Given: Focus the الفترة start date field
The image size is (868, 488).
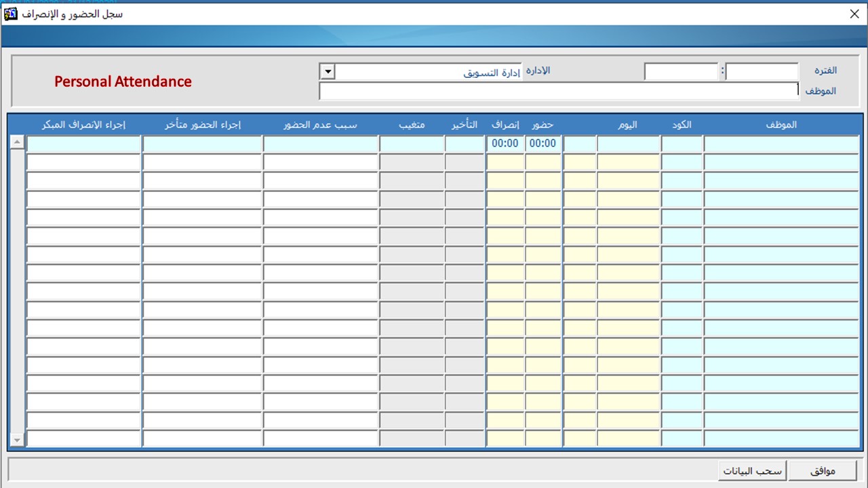Looking at the screenshot, I should tap(762, 72).
